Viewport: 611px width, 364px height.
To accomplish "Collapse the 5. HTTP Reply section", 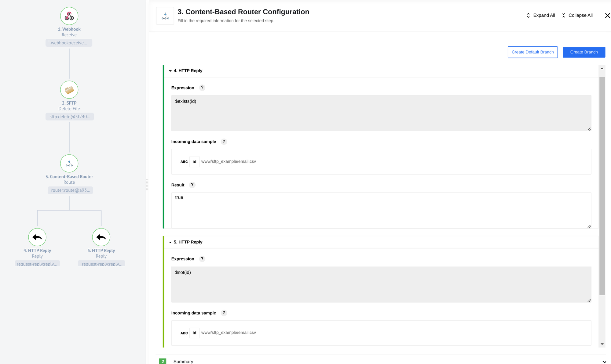I will tap(170, 242).
